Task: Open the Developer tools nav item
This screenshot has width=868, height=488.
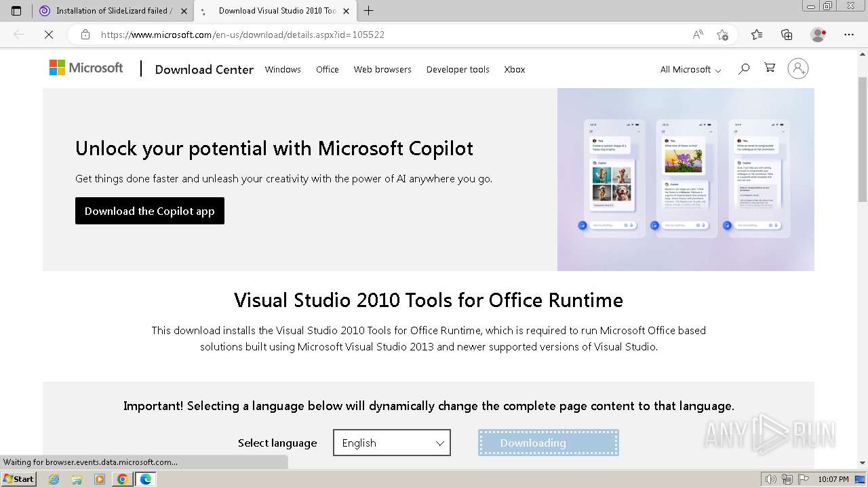Action: 458,69
